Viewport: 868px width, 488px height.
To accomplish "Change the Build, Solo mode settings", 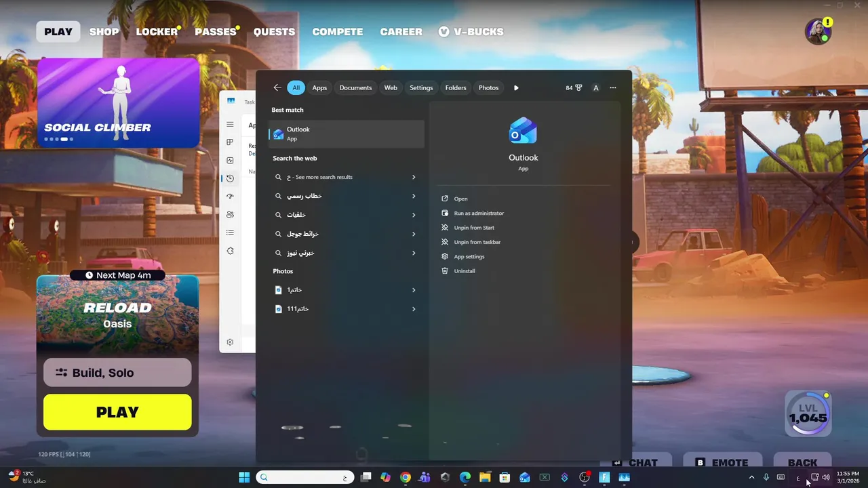I will [x=117, y=373].
